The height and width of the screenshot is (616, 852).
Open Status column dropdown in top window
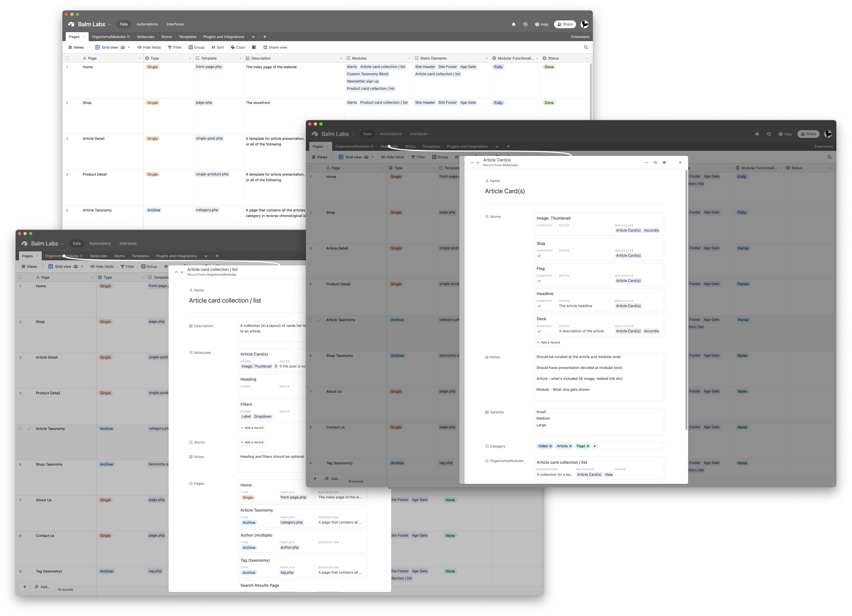click(588, 58)
